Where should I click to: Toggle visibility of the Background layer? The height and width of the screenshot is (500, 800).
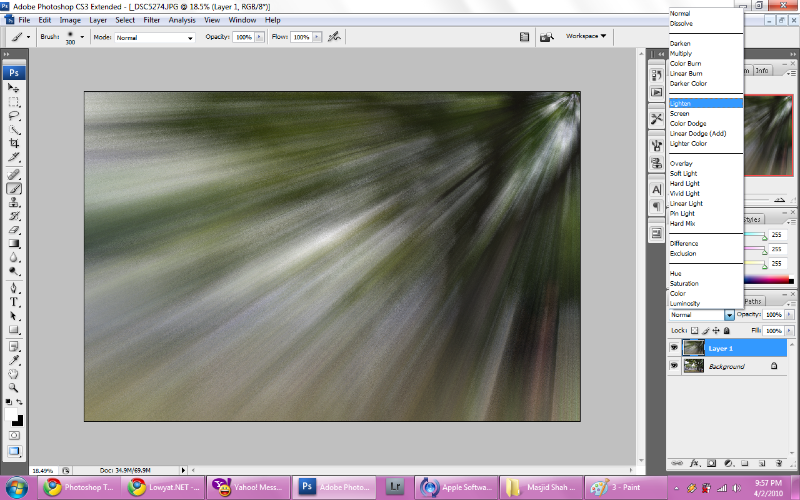tap(674, 367)
